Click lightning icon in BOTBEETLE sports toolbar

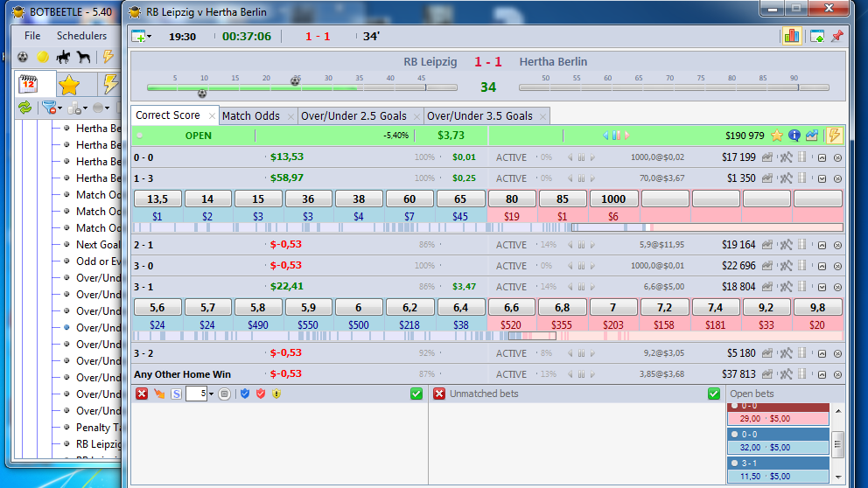(x=108, y=57)
